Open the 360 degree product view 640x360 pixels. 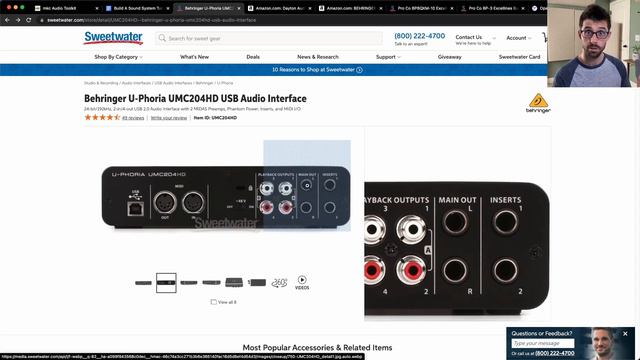[x=279, y=282]
